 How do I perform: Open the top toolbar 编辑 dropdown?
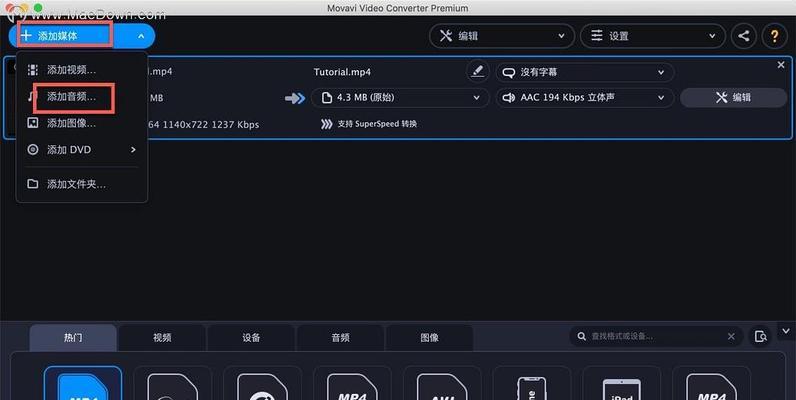502,36
